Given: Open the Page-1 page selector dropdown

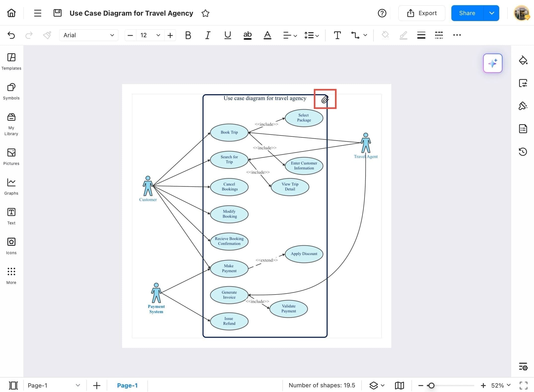Looking at the screenshot, I should [78, 385].
